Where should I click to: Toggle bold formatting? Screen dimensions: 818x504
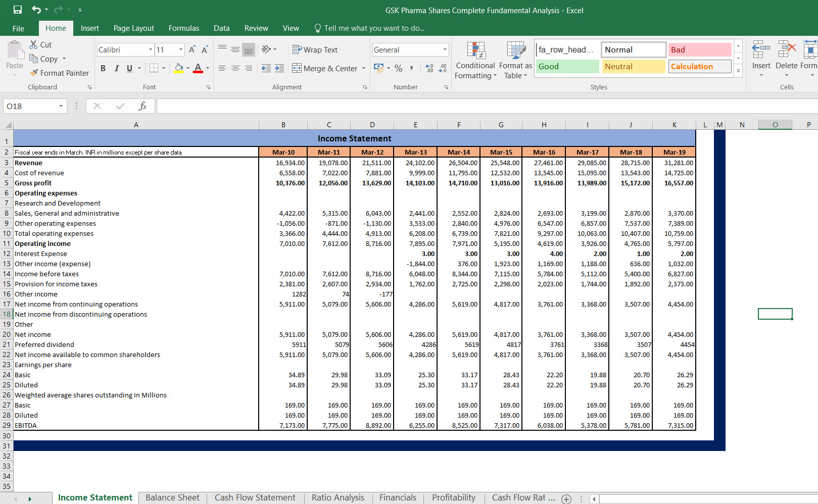tap(103, 68)
